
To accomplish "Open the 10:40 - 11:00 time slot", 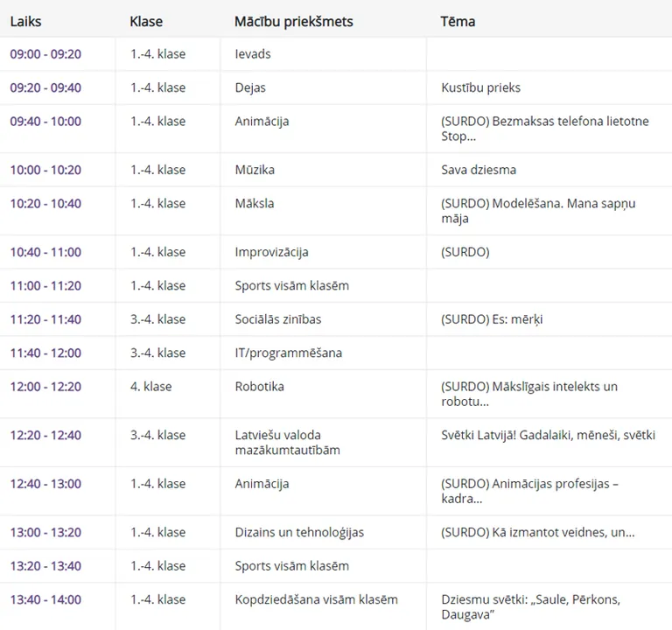I will coord(45,252).
